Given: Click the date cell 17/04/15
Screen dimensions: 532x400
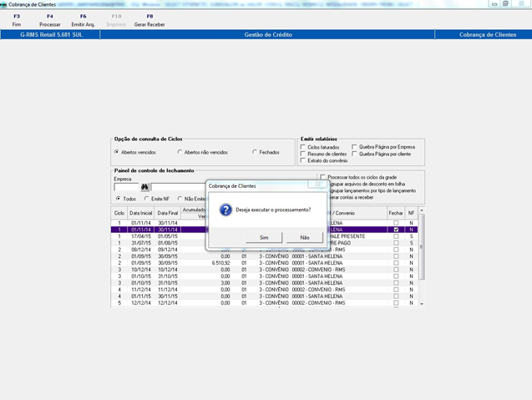Looking at the screenshot, I should point(141,236).
